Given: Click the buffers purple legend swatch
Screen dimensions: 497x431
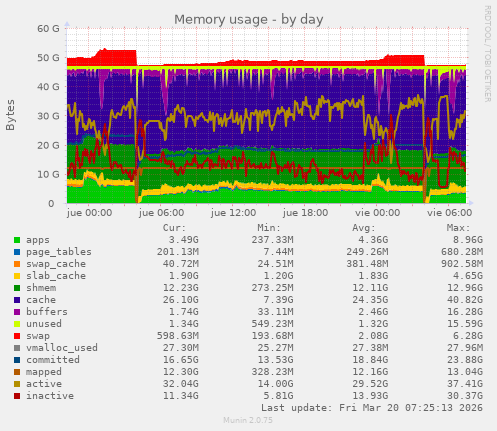Looking at the screenshot, I should pos(17,312).
